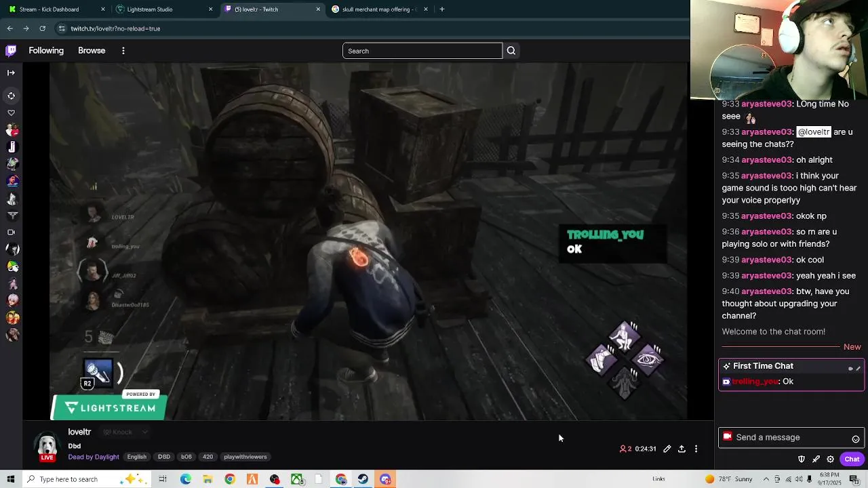Click the bo6 tag
Viewport: 868px width, 488px height.
click(186, 457)
